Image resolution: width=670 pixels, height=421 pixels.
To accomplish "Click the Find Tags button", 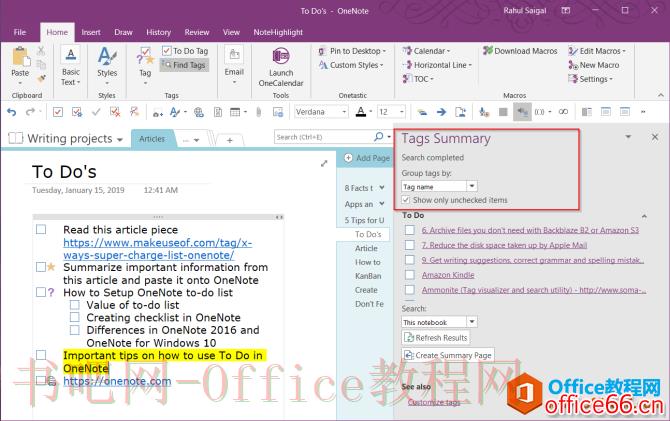I will click(x=185, y=65).
